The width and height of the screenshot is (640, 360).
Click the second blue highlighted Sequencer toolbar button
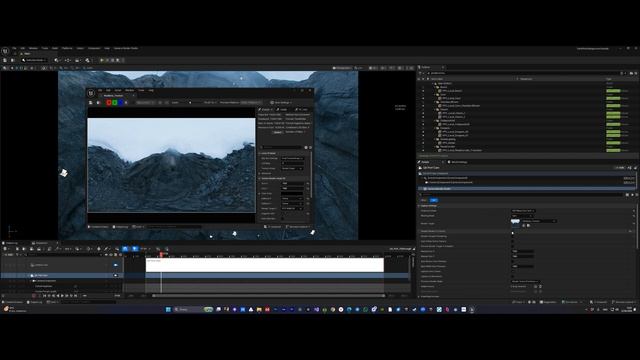(134, 249)
